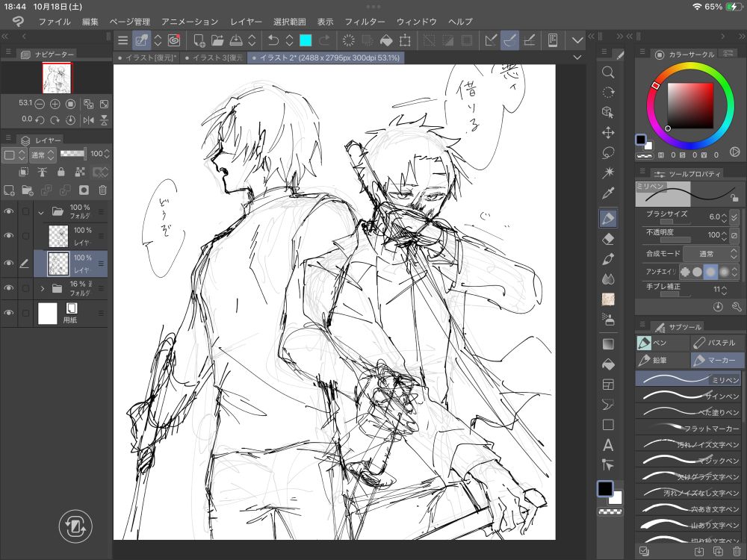Flip canvas horizontally in Navigator
Viewport: 747px width, 560px height.
[x=89, y=120]
